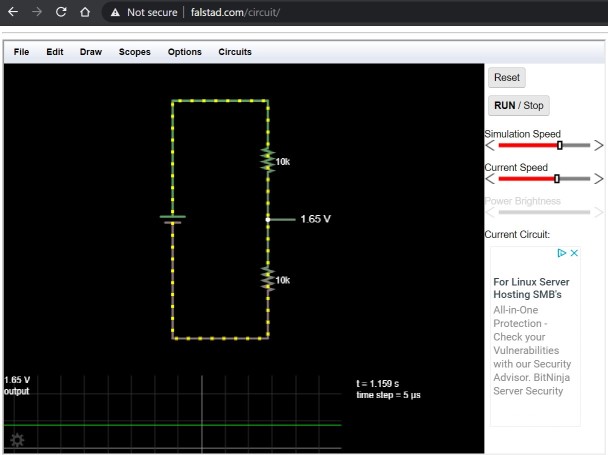Open the Circuits menu

click(235, 52)
